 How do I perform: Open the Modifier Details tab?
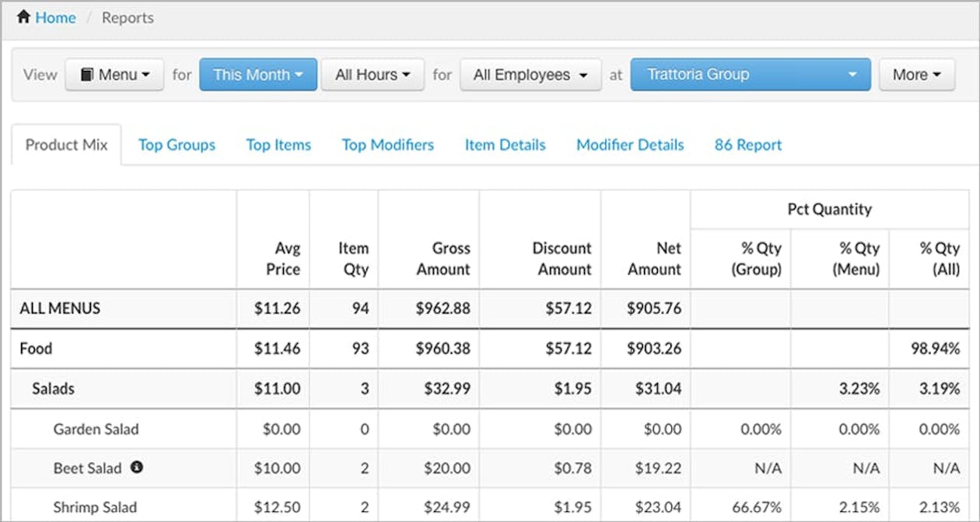pos(630,145)
